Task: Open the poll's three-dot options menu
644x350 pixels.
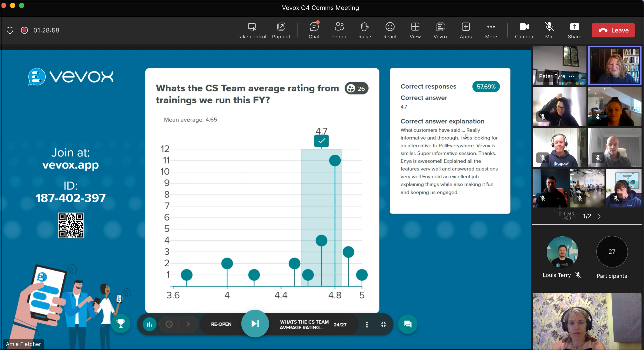Action: [367, 324]
